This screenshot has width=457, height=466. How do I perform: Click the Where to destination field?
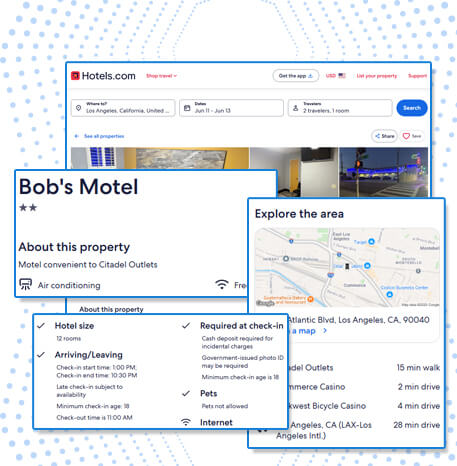click(x=123, y=108)
